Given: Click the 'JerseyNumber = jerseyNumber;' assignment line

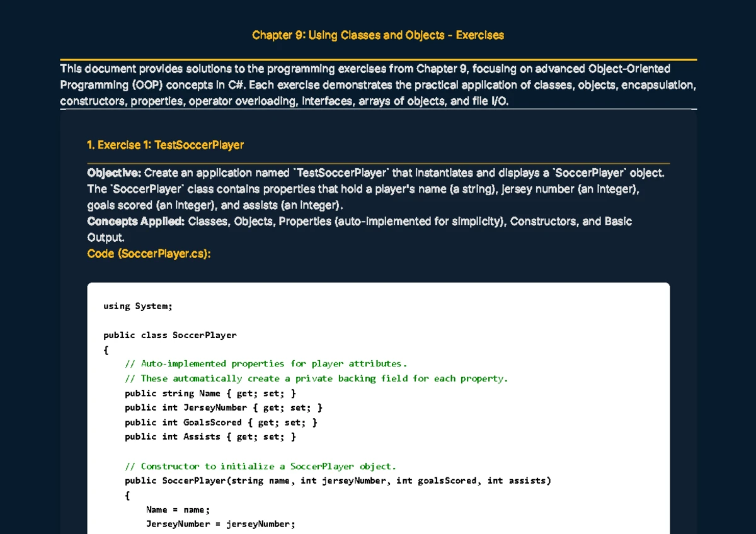Looking at the screenshot, I should coord(220,524).
